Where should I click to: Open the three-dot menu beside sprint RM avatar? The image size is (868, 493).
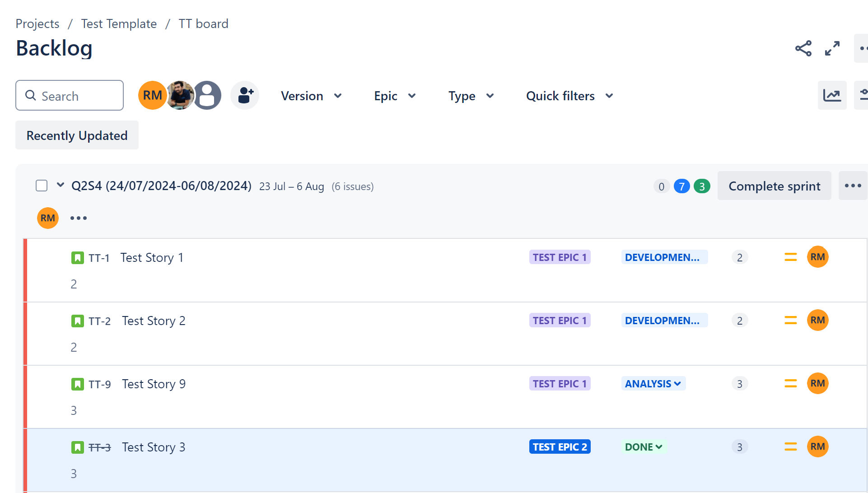tap(79, 218)
